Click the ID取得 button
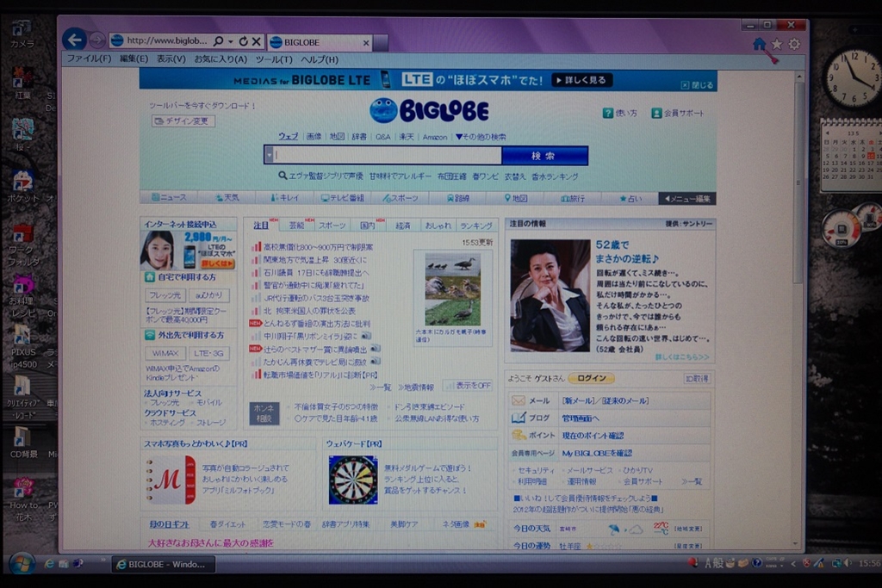This screenshot has height=588, width=882. (x=697, y=379)
